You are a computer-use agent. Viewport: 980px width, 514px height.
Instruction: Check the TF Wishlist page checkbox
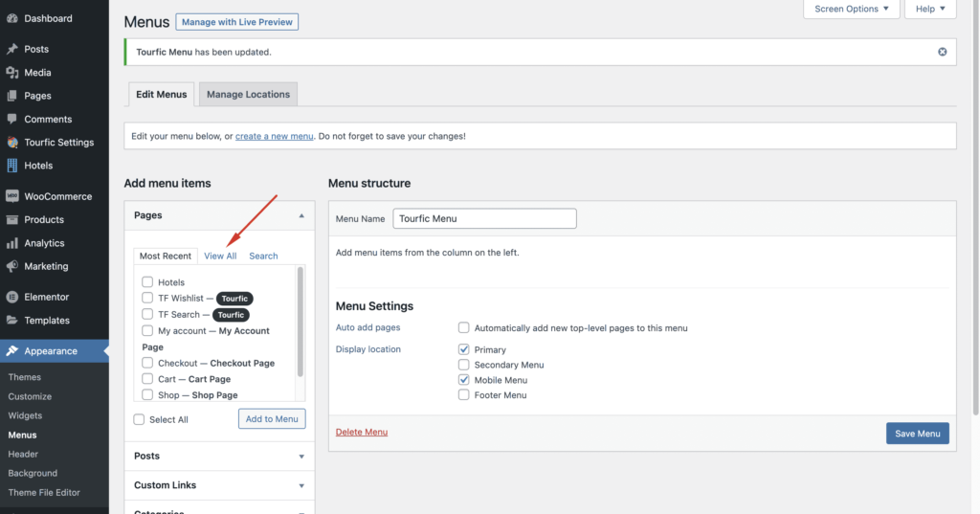click(x=147, y=298)
